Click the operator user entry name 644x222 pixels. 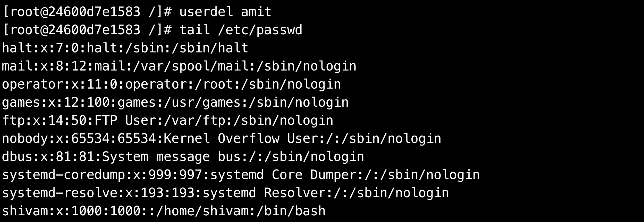32,84
